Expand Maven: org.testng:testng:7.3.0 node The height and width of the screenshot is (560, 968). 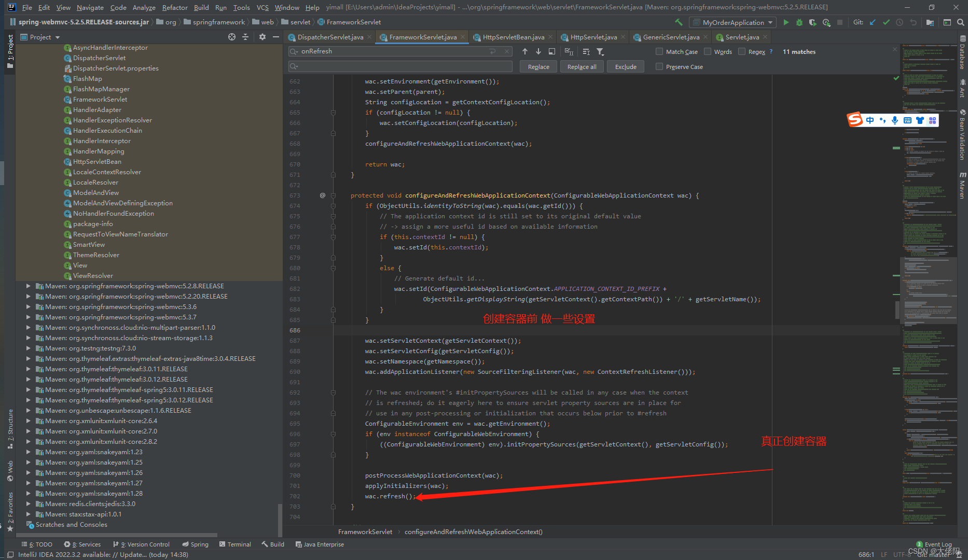28,348
